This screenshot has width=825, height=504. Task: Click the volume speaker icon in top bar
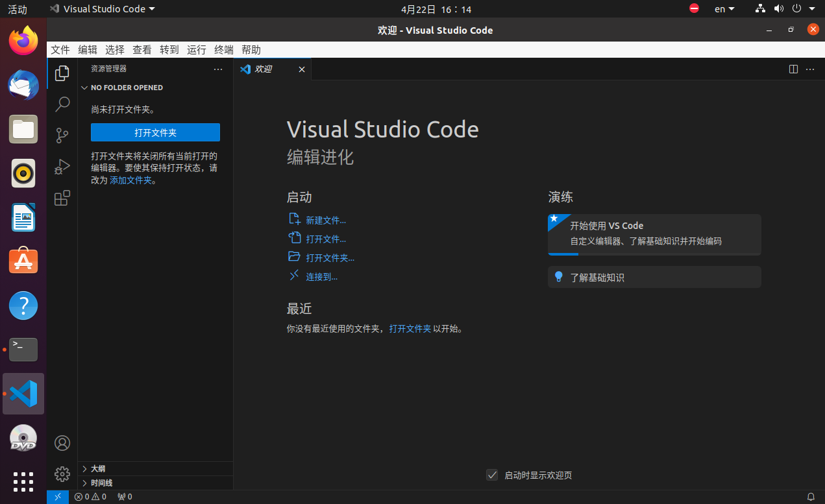[x=778, y=9]
